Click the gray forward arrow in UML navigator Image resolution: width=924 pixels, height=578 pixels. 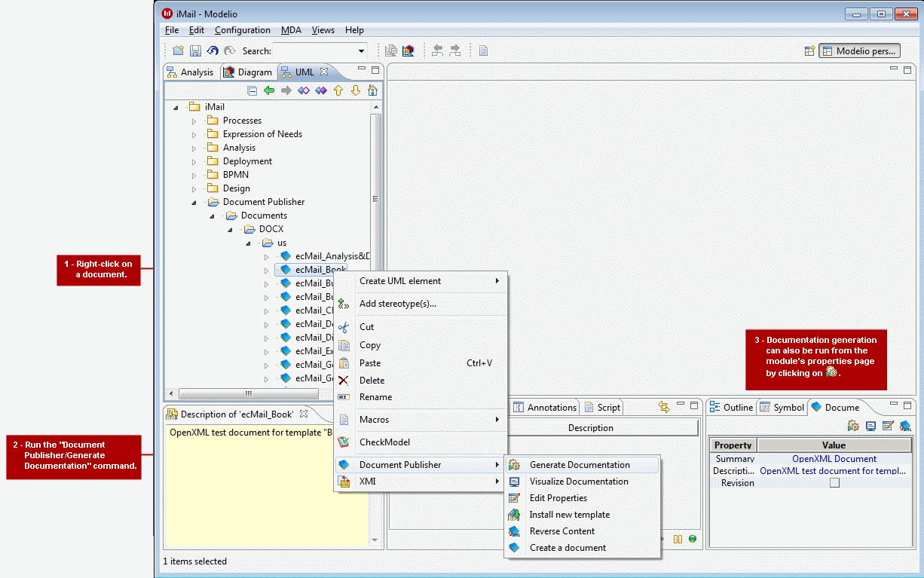(x=286, y=90)
